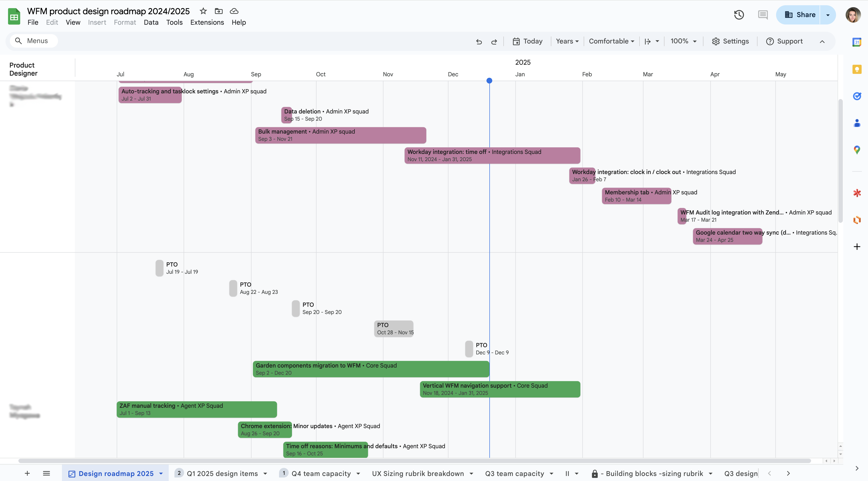Open the Google Sheets home icon
868x481 pixels.
pos(14,16)
